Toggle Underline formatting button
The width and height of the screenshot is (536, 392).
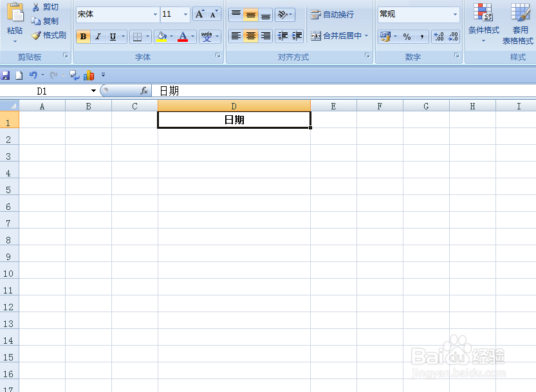(113, 37)
